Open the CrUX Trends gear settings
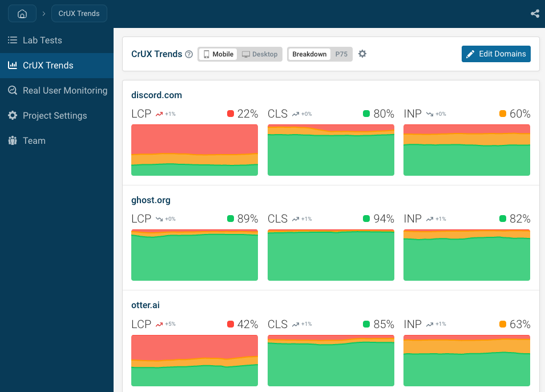Viewport: 545px width, 392px height. point(362,54)
